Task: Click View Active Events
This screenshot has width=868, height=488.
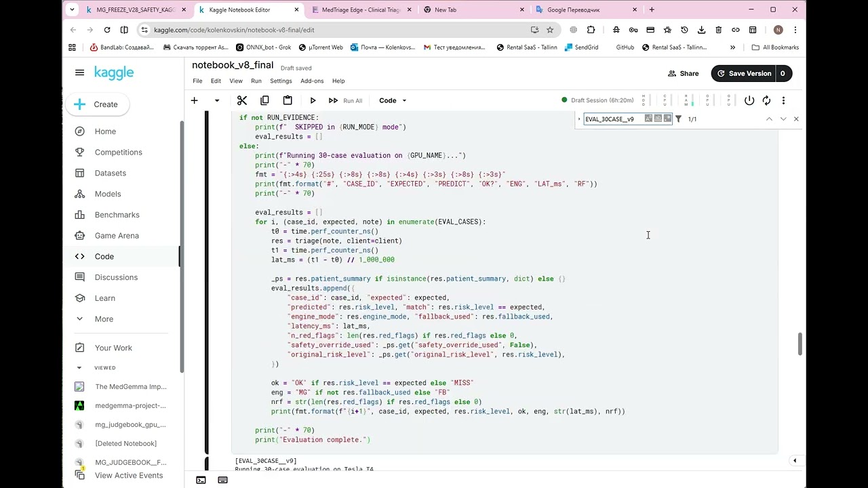Action: tap(129, 475)
